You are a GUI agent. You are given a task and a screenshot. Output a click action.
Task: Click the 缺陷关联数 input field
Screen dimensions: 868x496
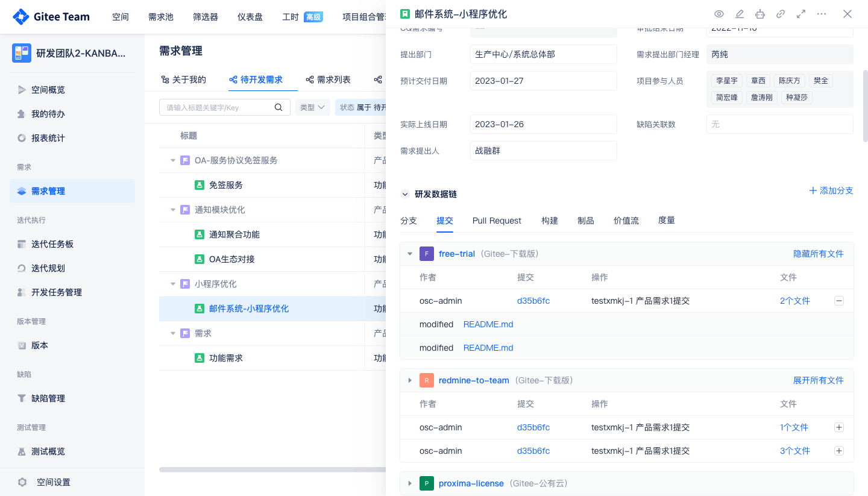coord(780,124)
